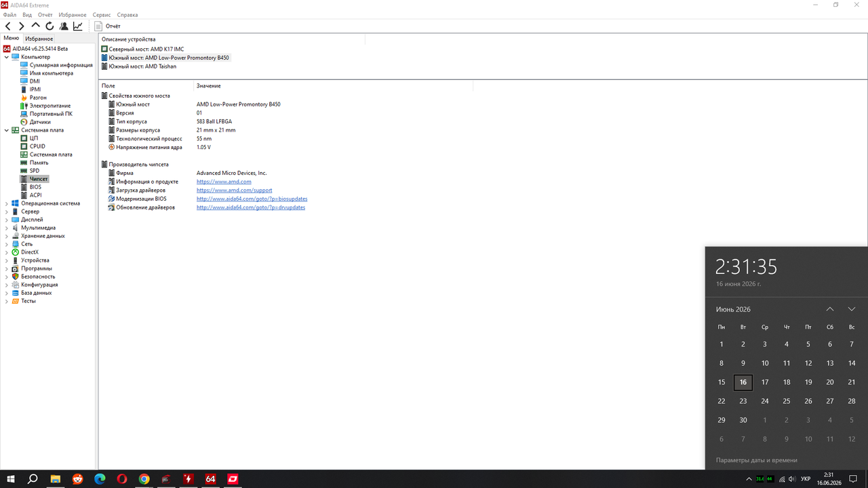
Task: Open Reddit from the taskbar
Action: [78, 479]
